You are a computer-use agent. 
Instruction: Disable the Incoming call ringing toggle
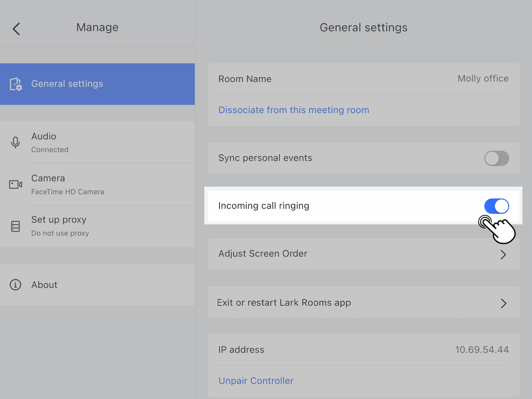[496, 206]
